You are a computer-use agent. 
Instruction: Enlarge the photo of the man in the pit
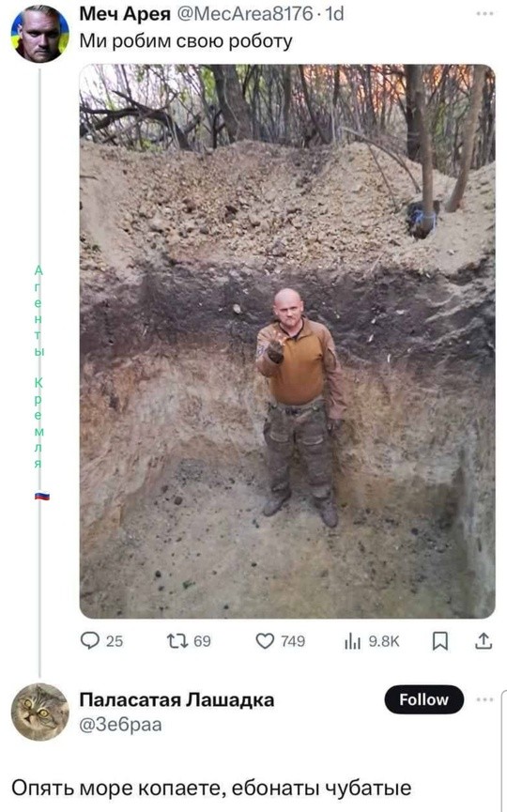click(x=287, y=342)
